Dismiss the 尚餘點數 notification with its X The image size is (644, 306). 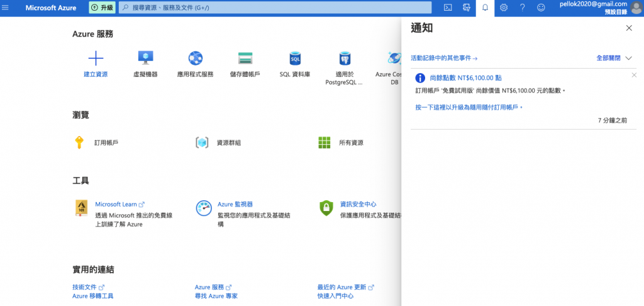pos(634,75)
